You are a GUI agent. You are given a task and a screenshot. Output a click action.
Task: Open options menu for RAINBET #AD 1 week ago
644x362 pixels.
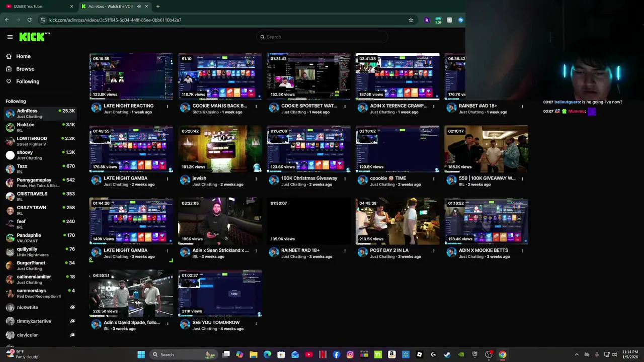point(522,106)
